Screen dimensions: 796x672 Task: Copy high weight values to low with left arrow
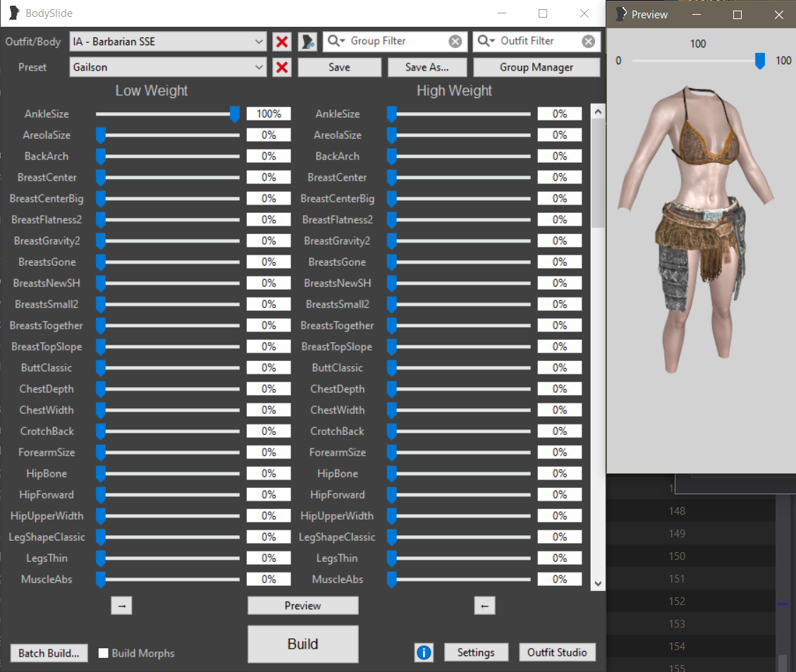pos(485,606)
